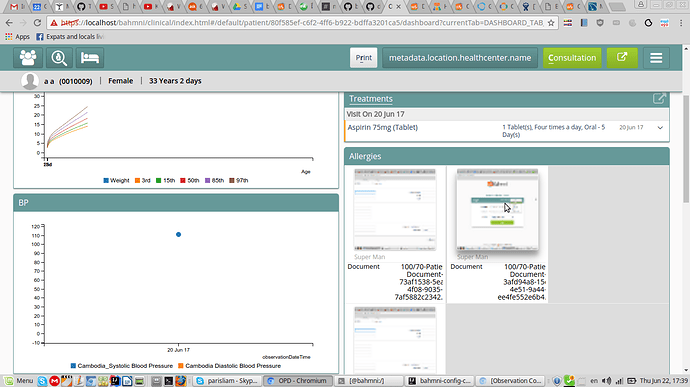The width and height of the screenshot is (690, 387).
Task: Click the browser reload icon
Action: coord(37,22)
